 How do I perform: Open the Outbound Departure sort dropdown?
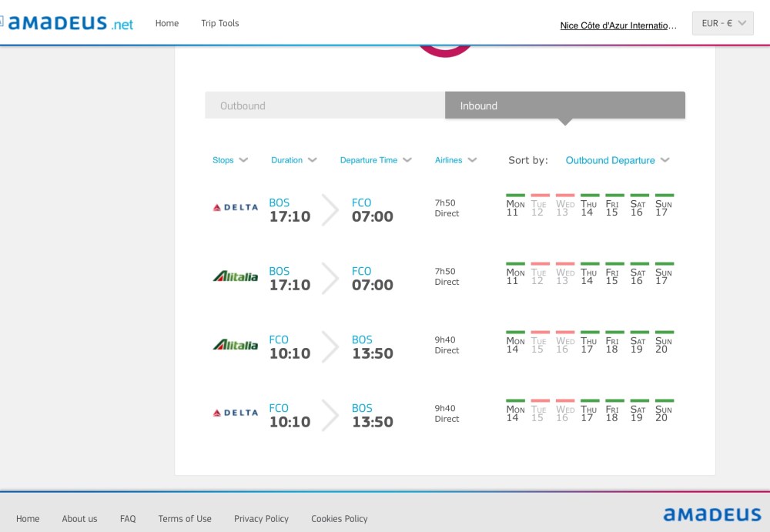click(617, 160)
